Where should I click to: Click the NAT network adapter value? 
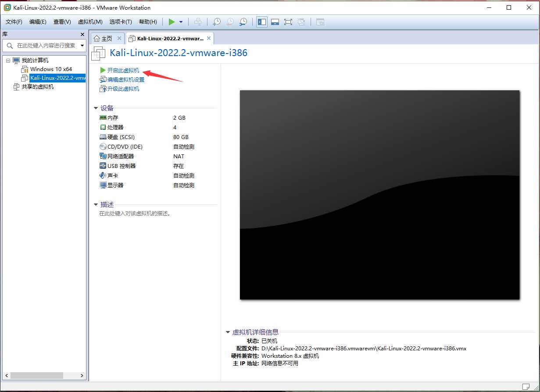click(179, 157)
